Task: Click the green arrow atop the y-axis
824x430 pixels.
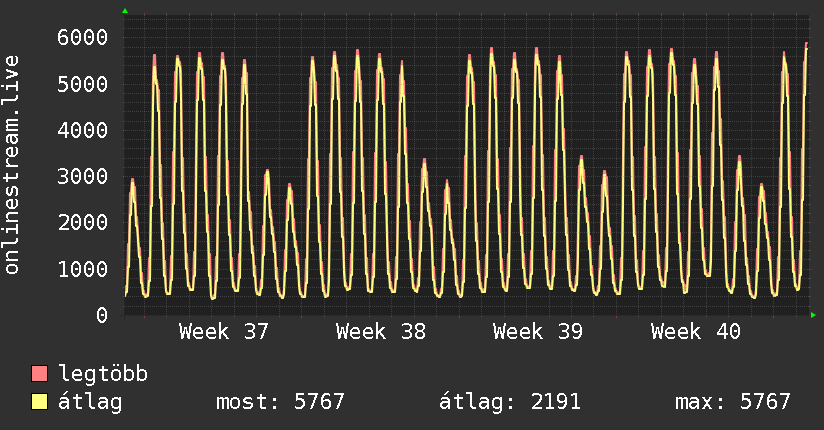Action: click(125, 11)
